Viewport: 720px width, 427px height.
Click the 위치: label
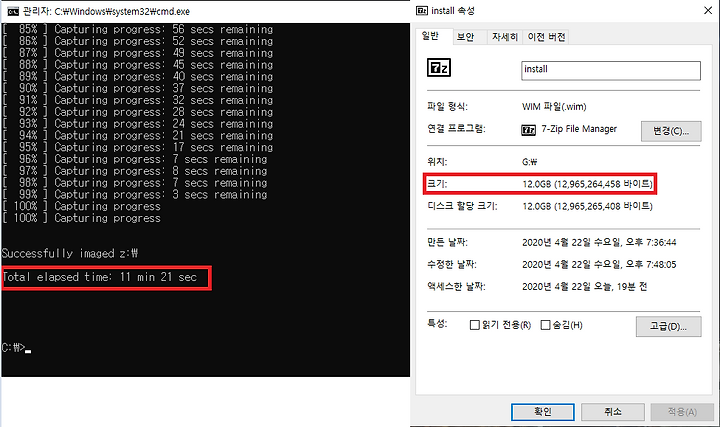tap(437, 162)
